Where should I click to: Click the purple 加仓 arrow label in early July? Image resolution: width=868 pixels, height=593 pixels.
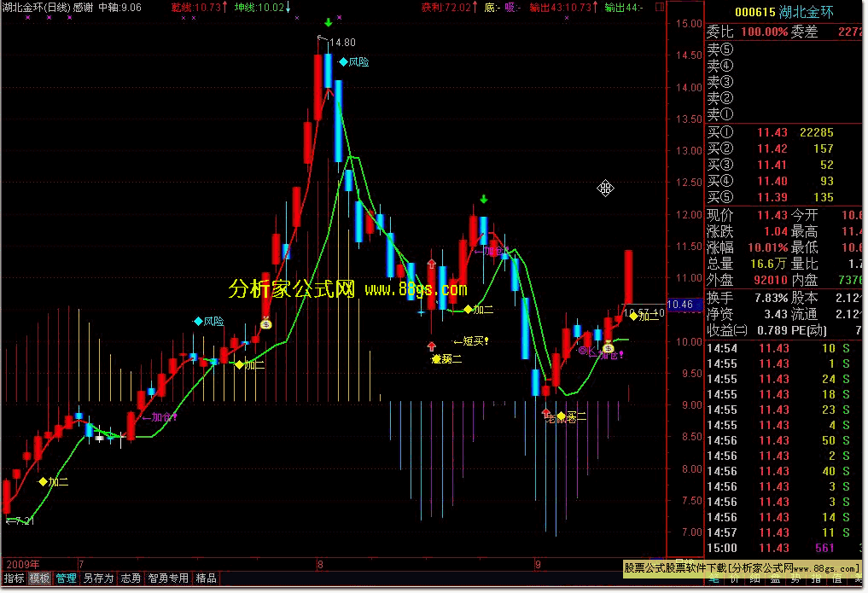tap(160, 417)
